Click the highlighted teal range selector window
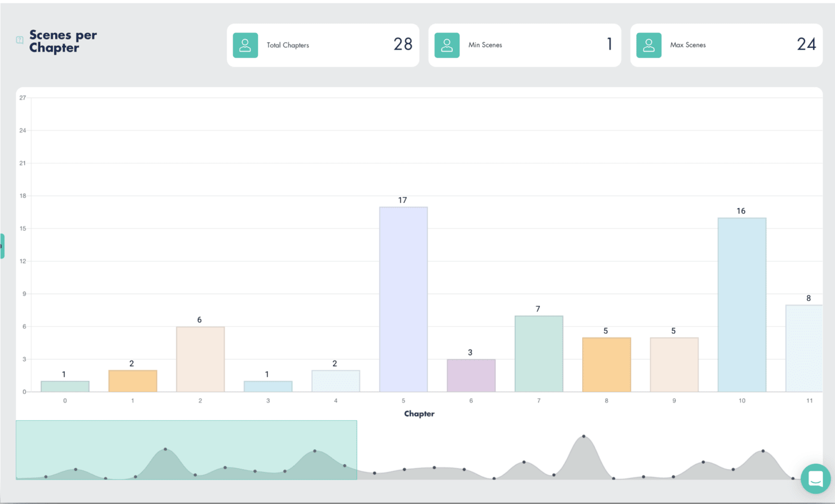 pos(186,450)
